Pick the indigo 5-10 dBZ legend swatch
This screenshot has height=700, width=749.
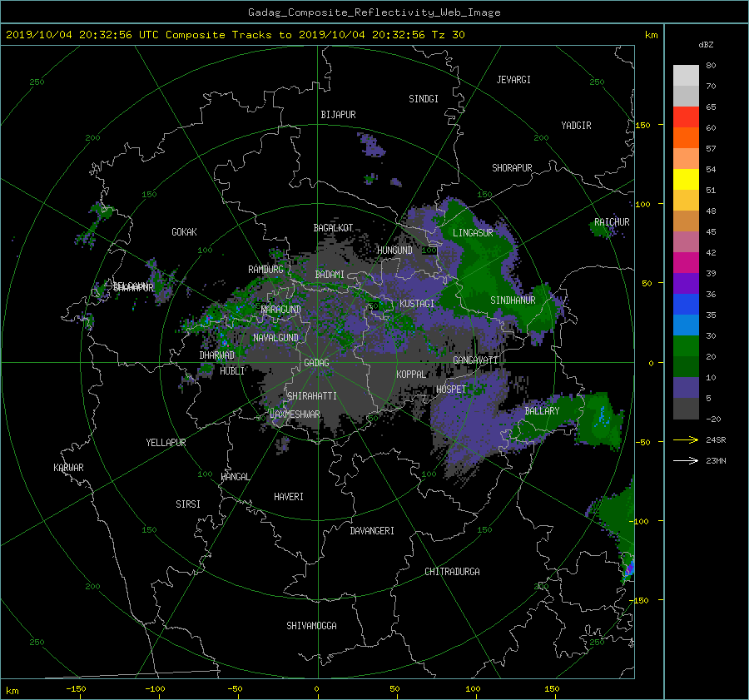(x=686, y=388)
